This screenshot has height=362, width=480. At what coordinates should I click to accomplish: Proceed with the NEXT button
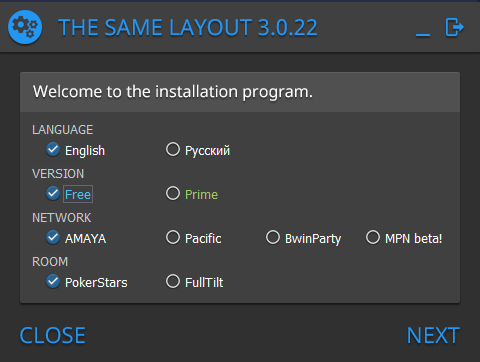click(433, 335)
